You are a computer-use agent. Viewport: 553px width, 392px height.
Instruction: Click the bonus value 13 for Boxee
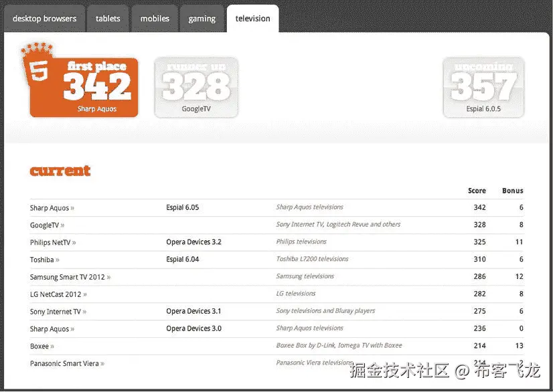519,346
